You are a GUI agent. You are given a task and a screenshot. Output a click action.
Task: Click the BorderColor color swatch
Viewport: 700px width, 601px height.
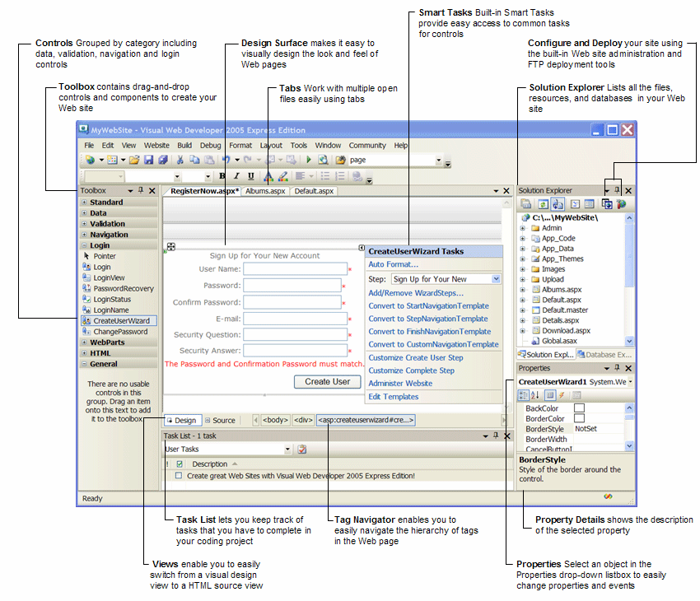tap(579, 418)
